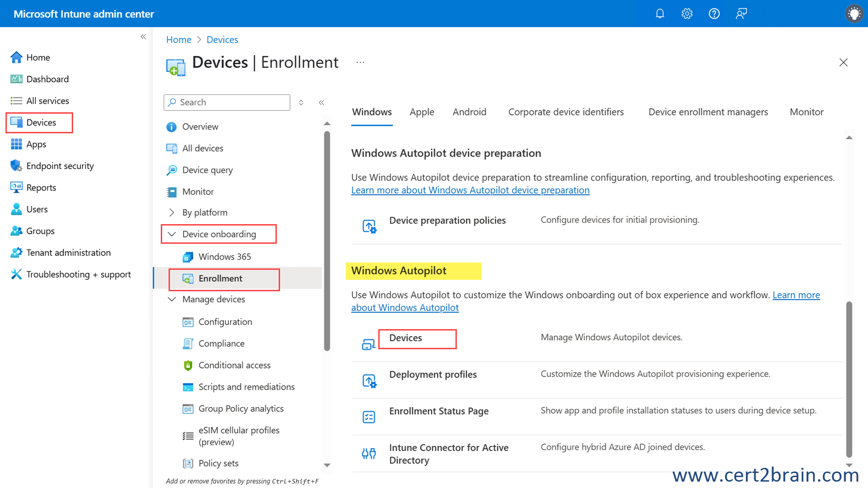Click the Scripts and remediations icon
This screenshot has height=488, width=868.
click(x=188, y=387)
